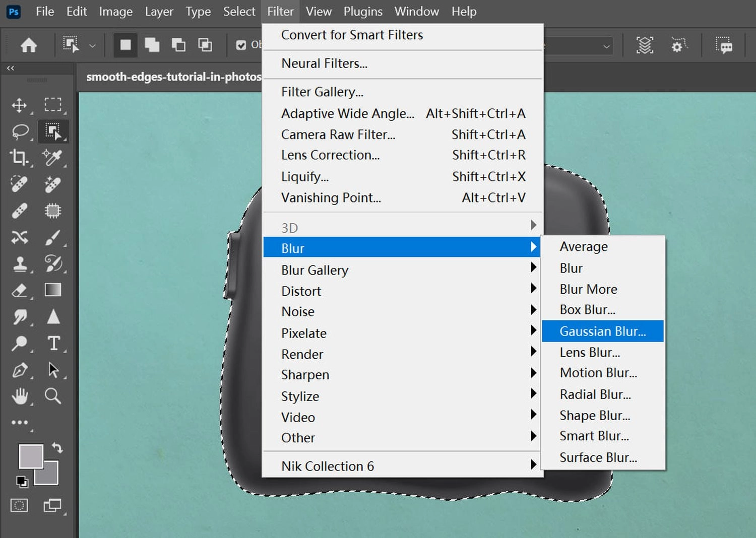The image size is (756, 538).
Task: Click the Sample All Layers icon
Action: point(645,45)
